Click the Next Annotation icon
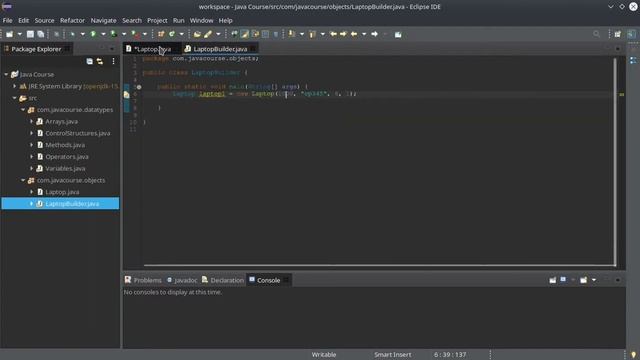The width and height of the screenshot is (640, 360). [x=292, y=34]
